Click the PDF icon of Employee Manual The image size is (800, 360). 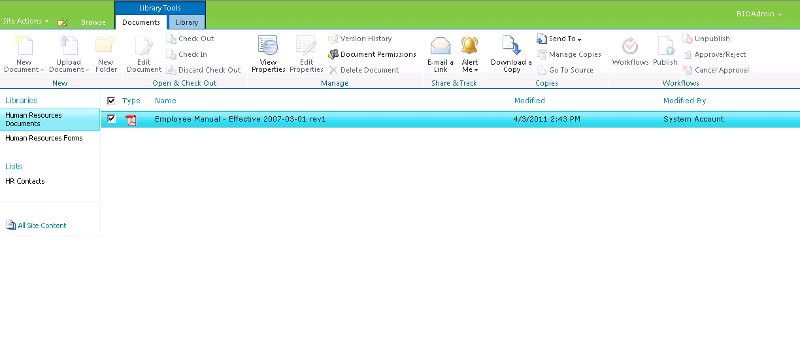click(x=131, y=120)
